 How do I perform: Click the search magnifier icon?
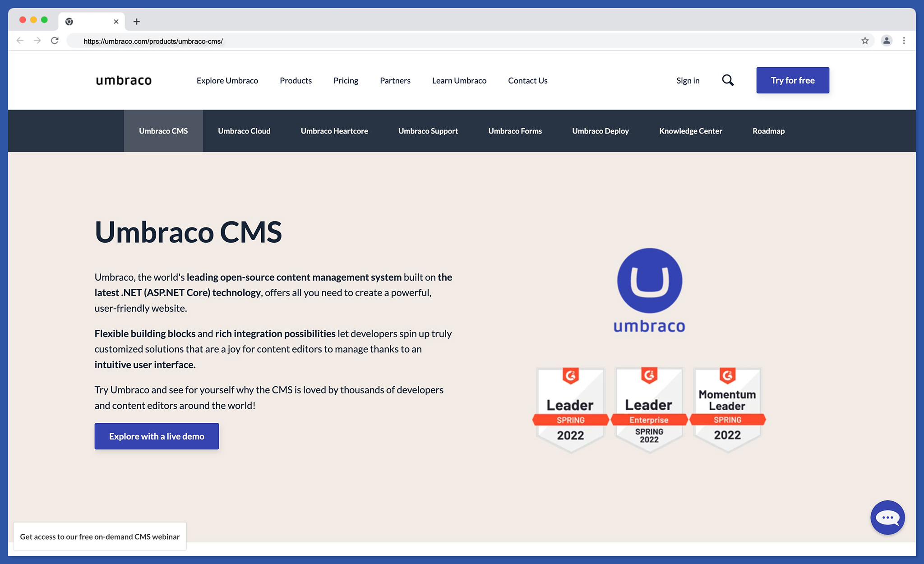click(728, 80)
